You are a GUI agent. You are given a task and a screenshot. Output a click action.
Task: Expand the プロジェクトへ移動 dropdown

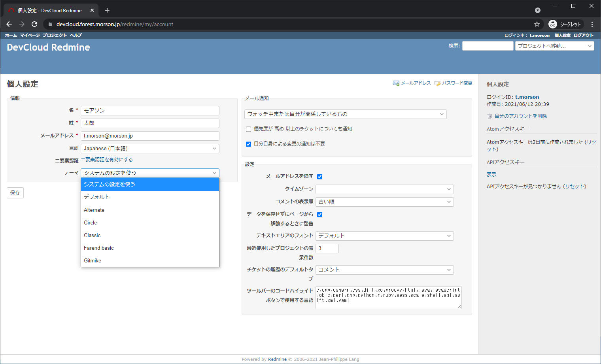554,46
